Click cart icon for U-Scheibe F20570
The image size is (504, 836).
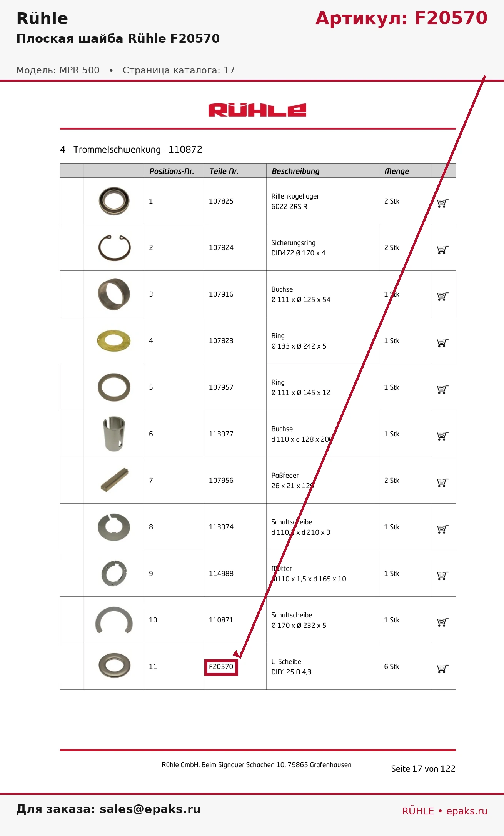tap(443, 669)
